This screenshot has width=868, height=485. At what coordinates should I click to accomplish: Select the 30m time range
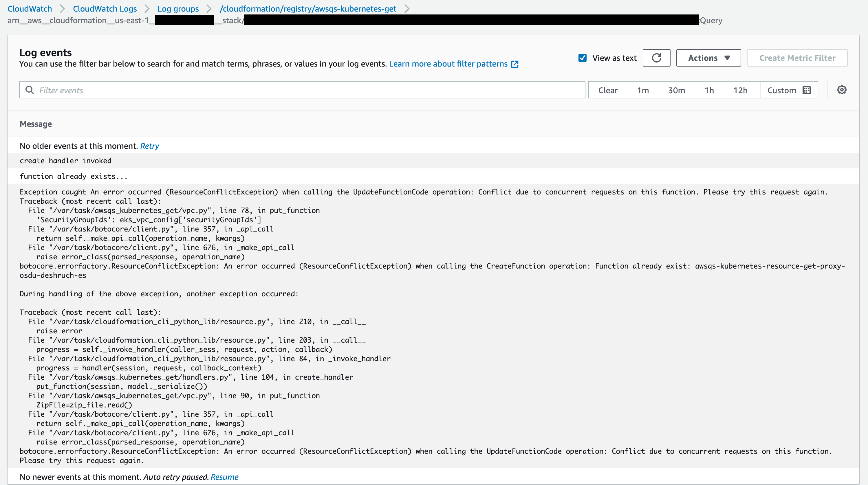(x=676, y=90)
